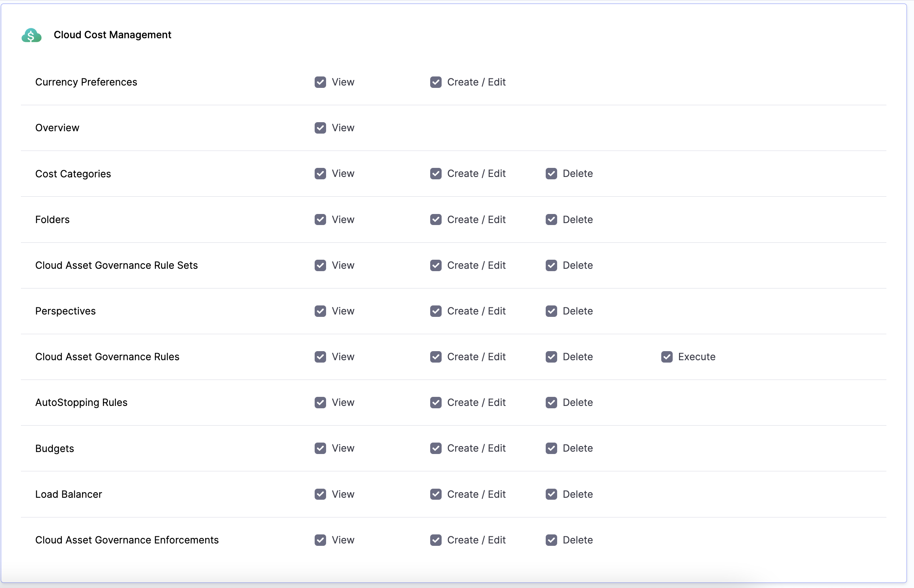Disable Delete for Cloud Asset Governance Enforcements
914x588 pixels.
pos(551,540)
